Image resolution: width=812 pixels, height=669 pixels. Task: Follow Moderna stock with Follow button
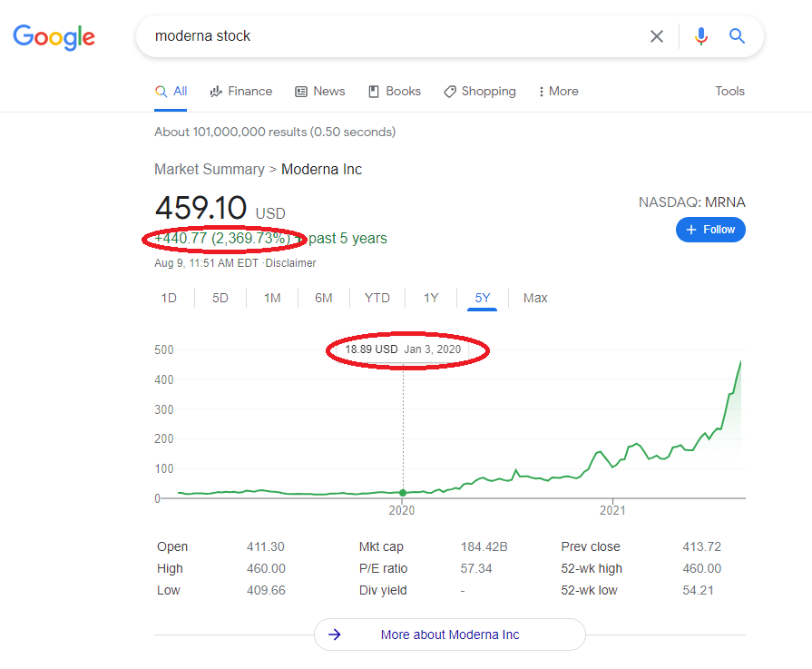pyautogui.click(x=710, y=230)
